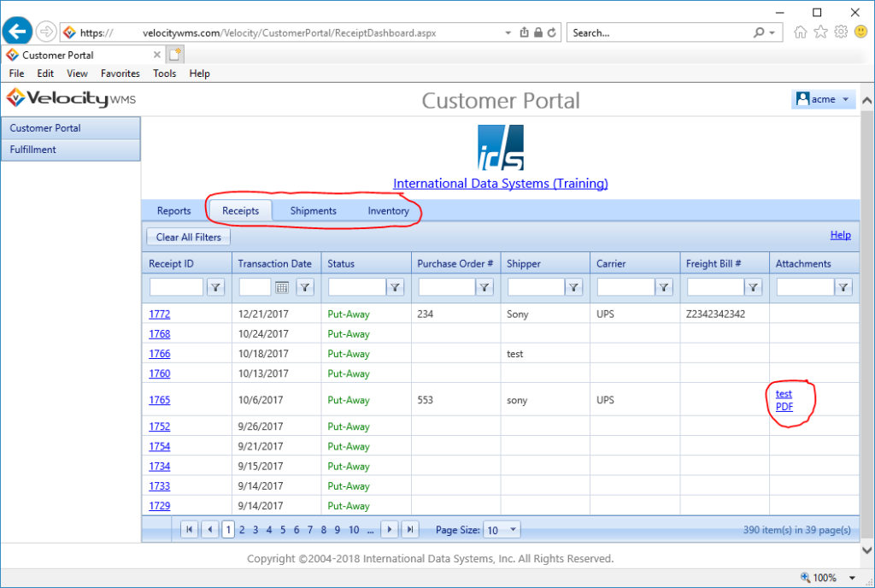Click the Receipt ID filter funnel icon
The image size is (875, 588).
pos(216,288)
